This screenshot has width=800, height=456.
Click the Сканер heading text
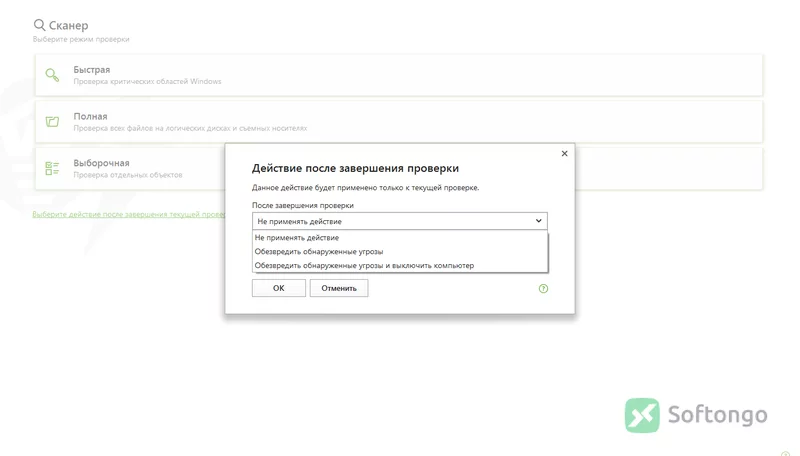point(68,25)
